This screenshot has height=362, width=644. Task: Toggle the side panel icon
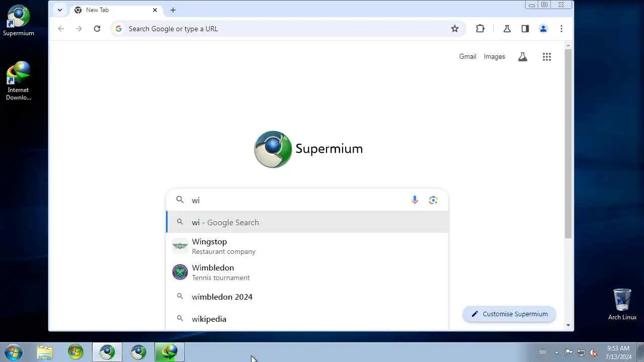(x=525, y=29)
